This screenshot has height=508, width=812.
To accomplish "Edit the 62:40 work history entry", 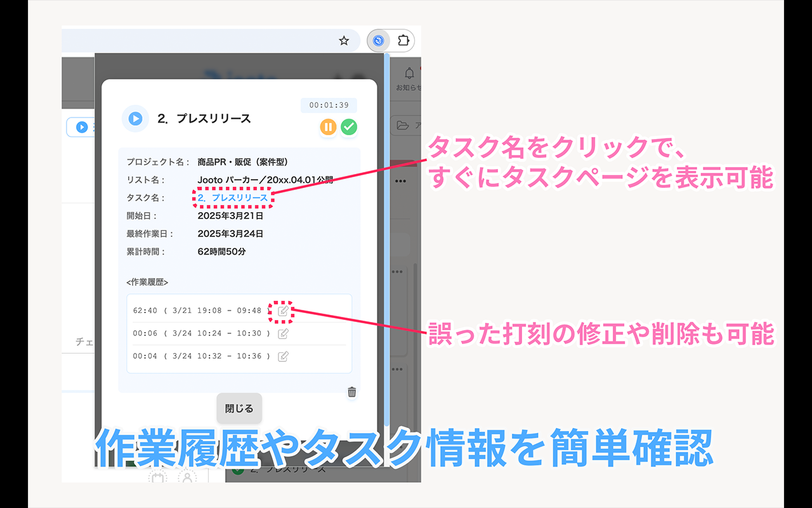I will pyautogui.click(x=284, y=311).
